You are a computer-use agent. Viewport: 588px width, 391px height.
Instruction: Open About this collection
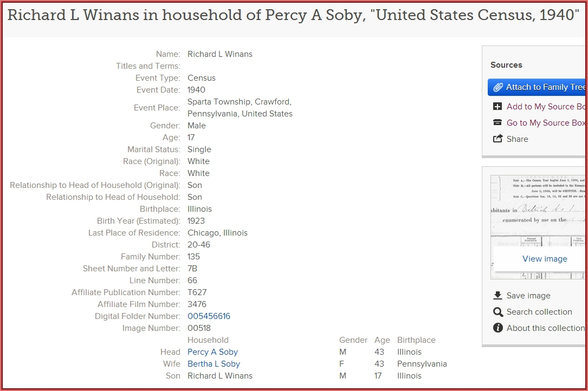click(x=546, y=328)
